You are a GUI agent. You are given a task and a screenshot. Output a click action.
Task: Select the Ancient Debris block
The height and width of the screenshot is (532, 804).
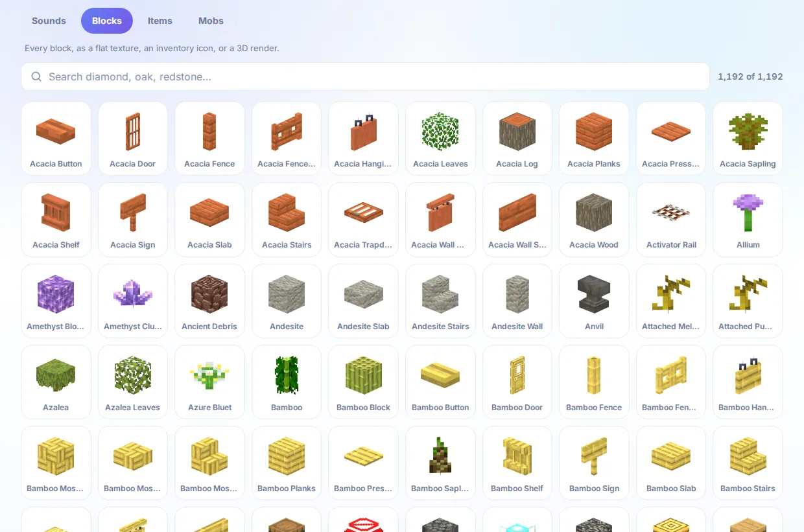tap(209, 301)
